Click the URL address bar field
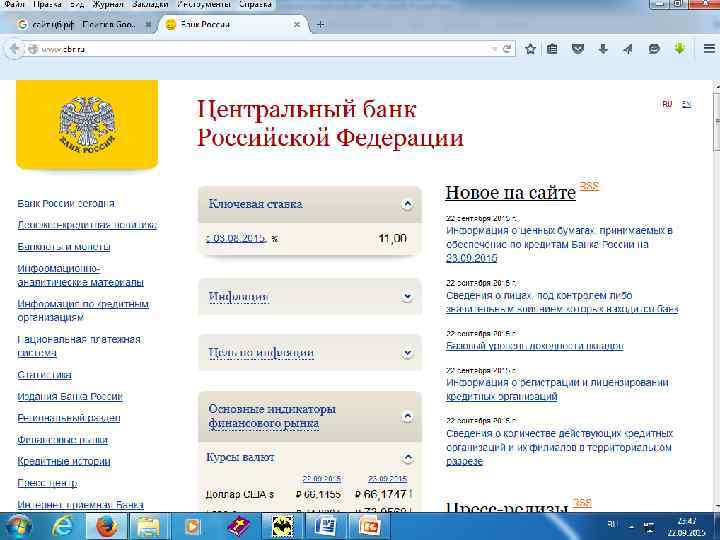The height and width of the screenshot is (540, 720). click(x=264, y=49)
